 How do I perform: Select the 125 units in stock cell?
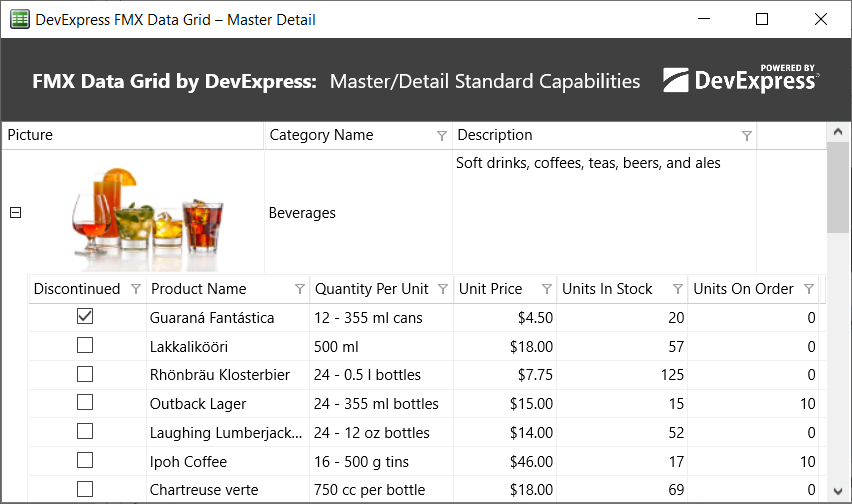coord(622,375)
